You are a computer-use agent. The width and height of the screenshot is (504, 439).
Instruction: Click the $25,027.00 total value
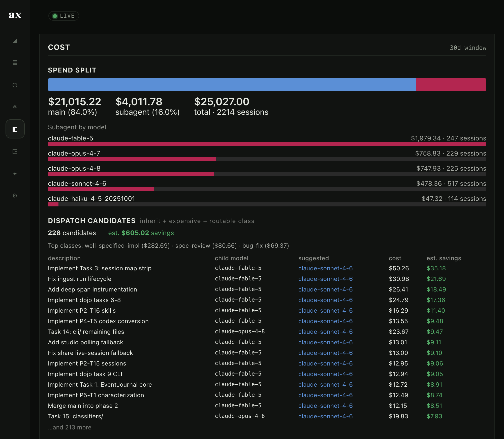tap(222, 102)
